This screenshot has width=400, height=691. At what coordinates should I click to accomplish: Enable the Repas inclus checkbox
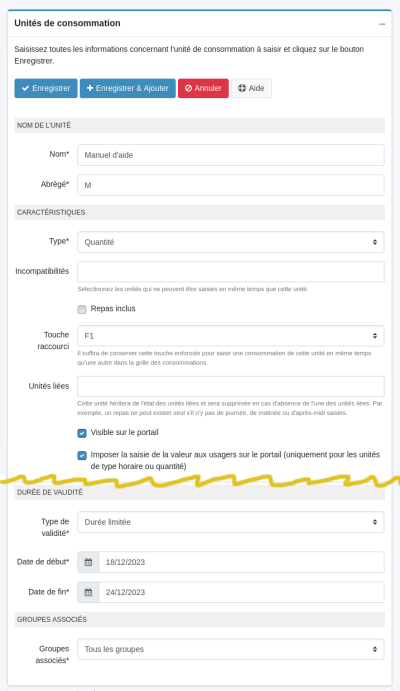(x=82, y=309)
